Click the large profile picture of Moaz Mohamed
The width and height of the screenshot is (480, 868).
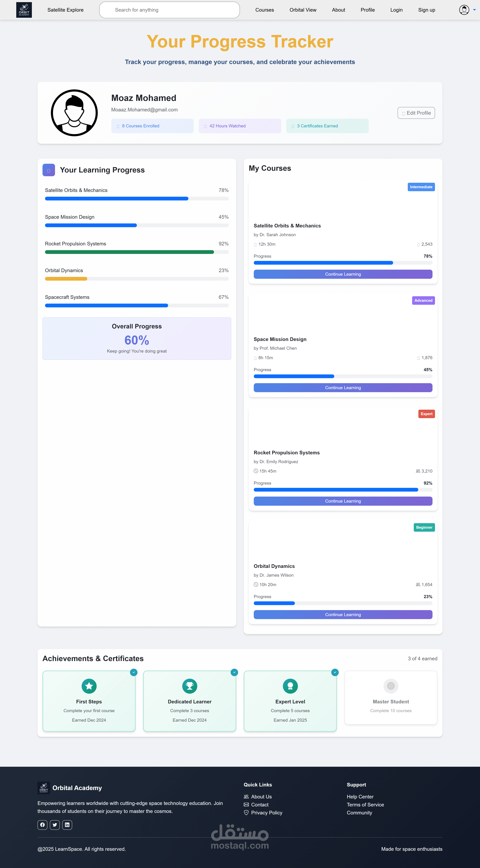coord(74,113)
